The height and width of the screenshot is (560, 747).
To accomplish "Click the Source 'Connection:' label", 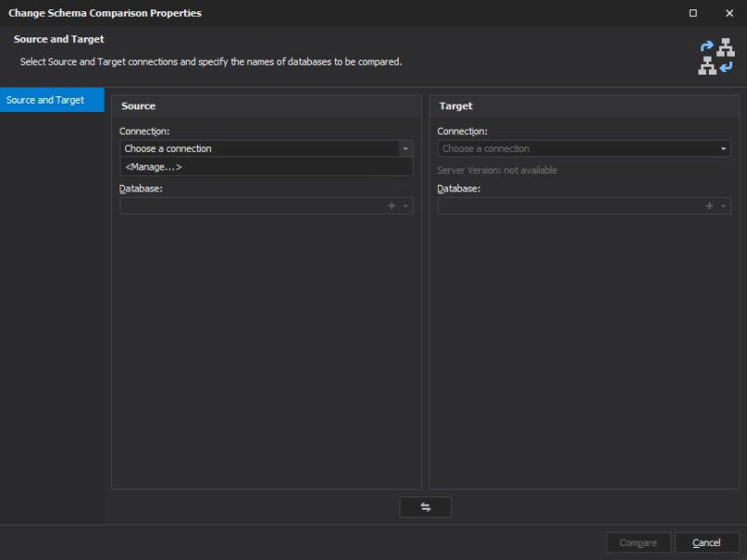I will coord(145,132).
